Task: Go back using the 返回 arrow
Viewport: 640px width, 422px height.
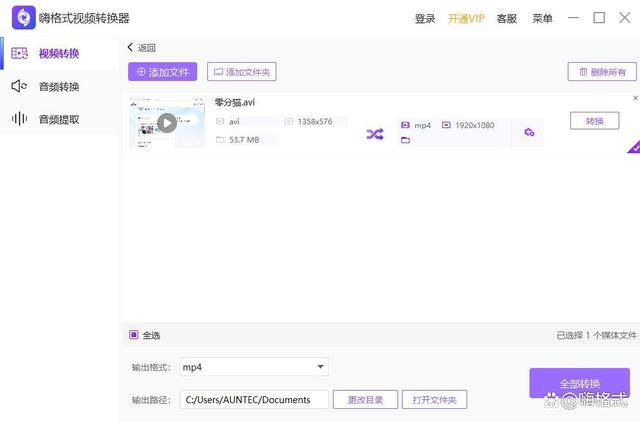Action: [x=141, y=48]
